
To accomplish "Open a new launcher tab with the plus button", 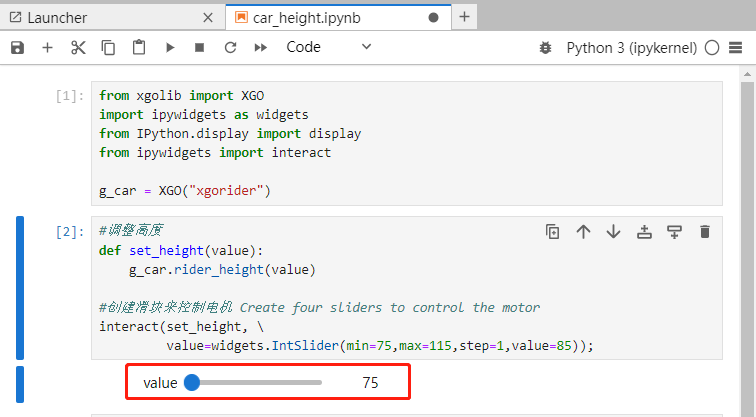I will coord(464,17).
